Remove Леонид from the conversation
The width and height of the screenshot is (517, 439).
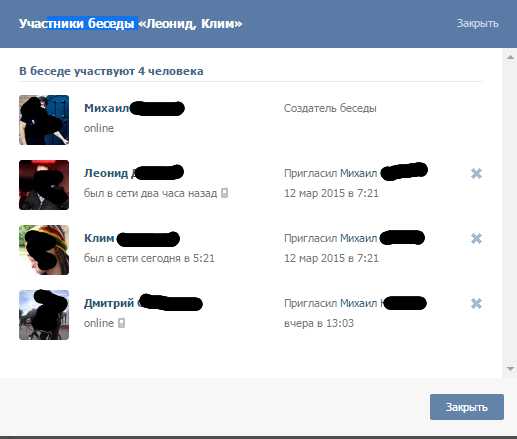coord(476,173)
